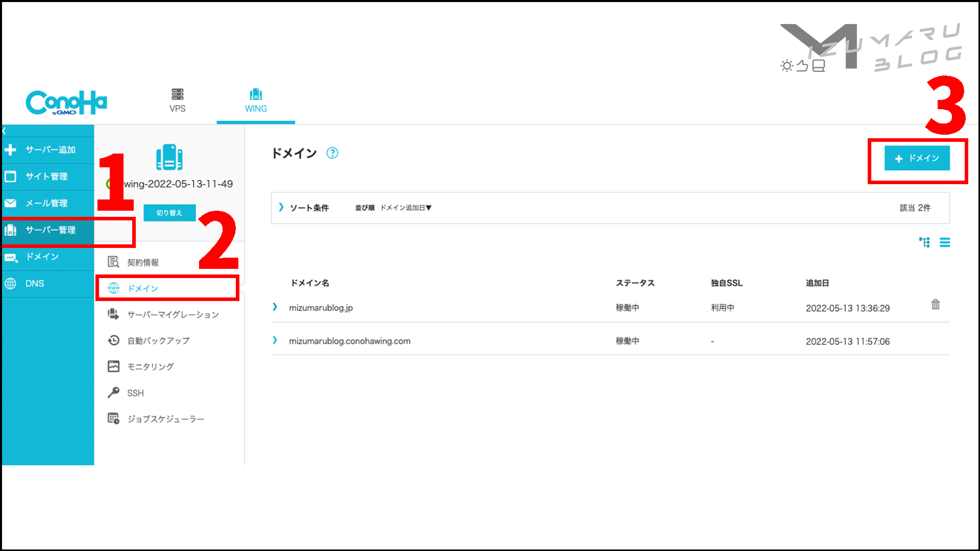This screenshot has height=551, width=980.
Task: Click the mizumarublog.jp domain name
Action: click(x=321, y=308)
